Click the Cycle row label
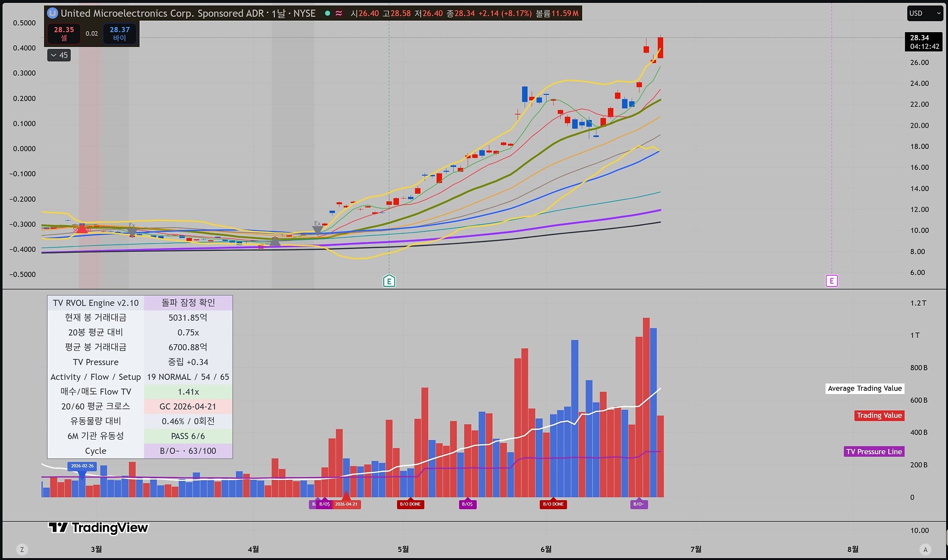Screen dimensions: 948x560 point(96,451)
